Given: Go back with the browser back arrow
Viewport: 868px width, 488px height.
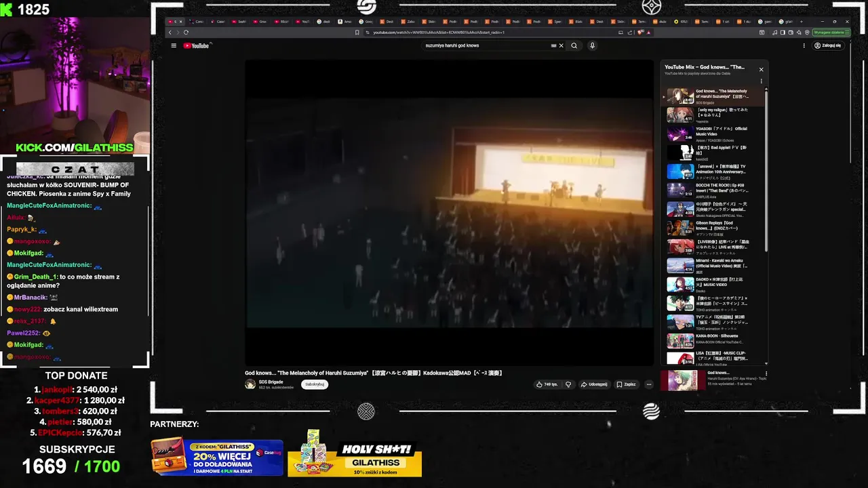Looking at the screenshot, I should pyautogui.click(x=170, y=32).
